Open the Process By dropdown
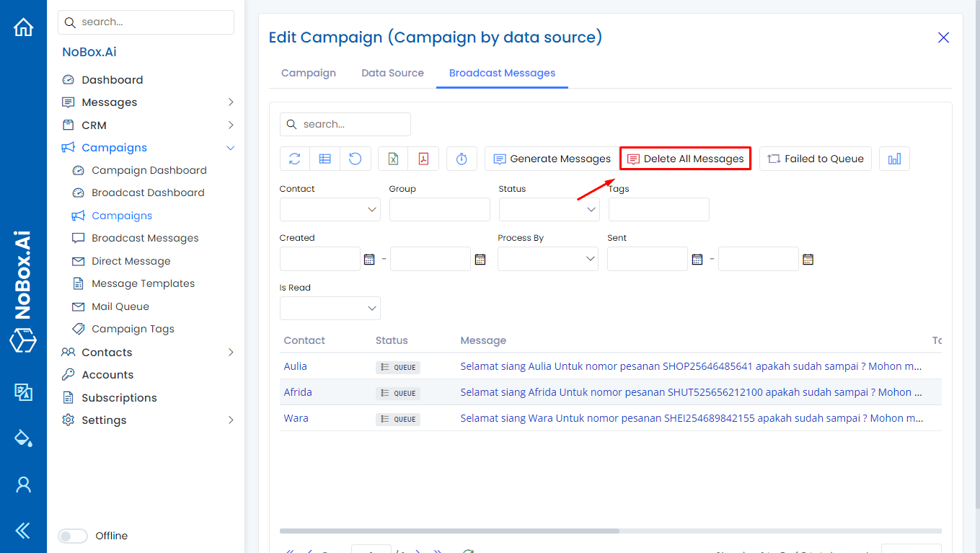Viewport: 980px width, 553px height. point(547,259)
